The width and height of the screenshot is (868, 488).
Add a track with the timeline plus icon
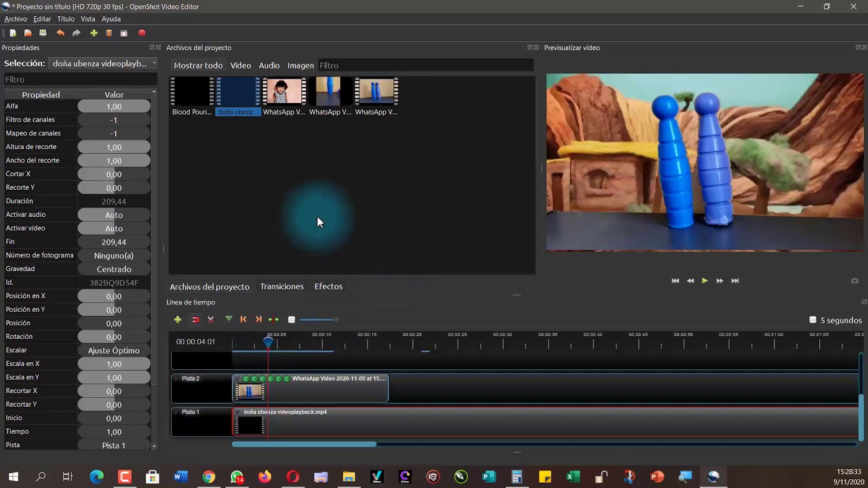pos(178,319)
